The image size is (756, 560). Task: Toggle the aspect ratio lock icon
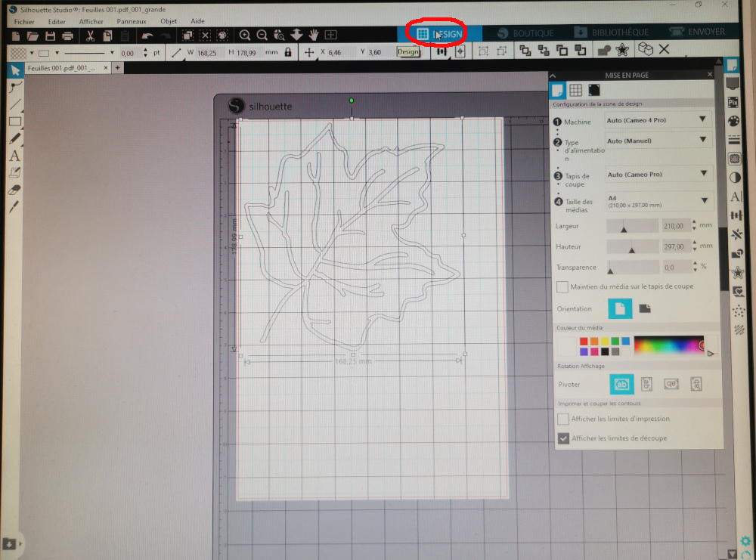(x=287, y=53)
